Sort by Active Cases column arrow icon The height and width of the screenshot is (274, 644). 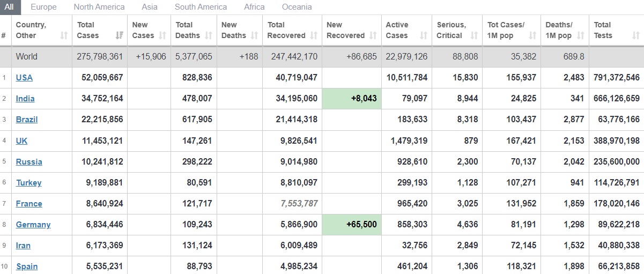(x=424, y=36)
